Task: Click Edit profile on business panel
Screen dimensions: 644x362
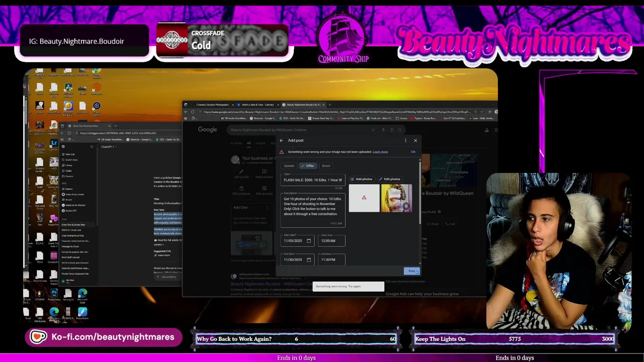Action: click(241, 174)
